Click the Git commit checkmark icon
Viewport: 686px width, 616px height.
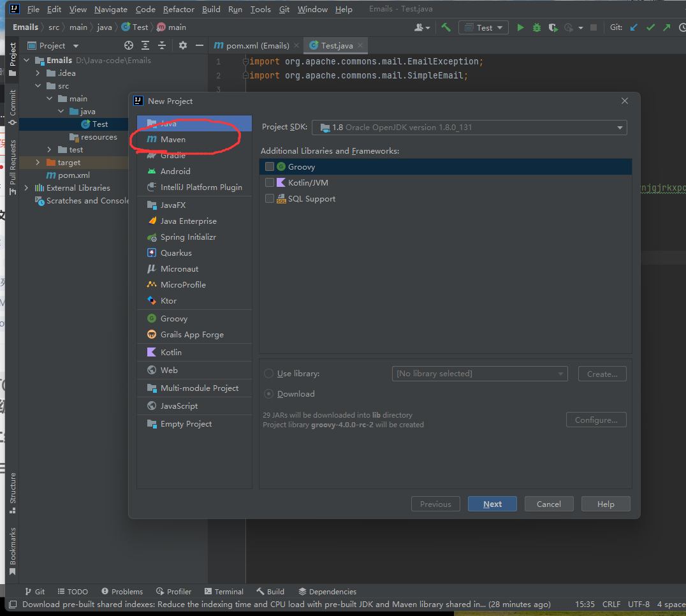click(x=650, y=27)
